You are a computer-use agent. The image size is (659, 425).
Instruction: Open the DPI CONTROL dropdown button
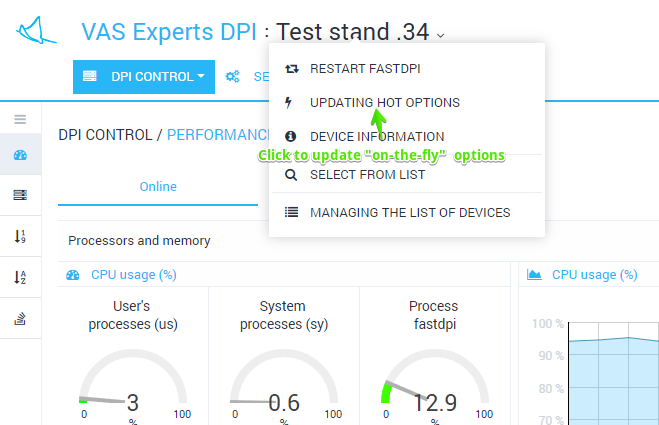click(144, 76)
